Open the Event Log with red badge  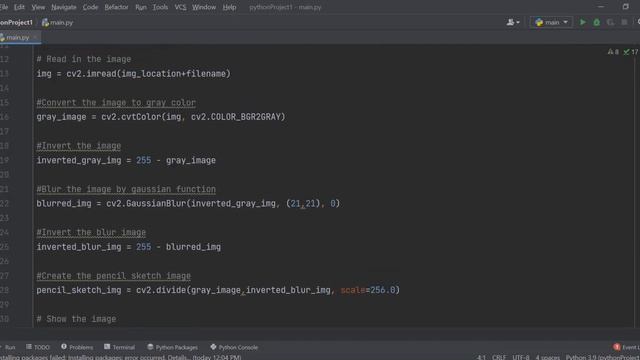pos(627,347)
